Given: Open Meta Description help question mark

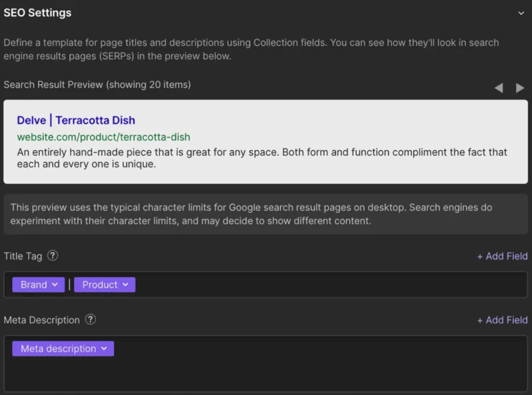Looking at the screenshot, I should (x=90, y=319).
